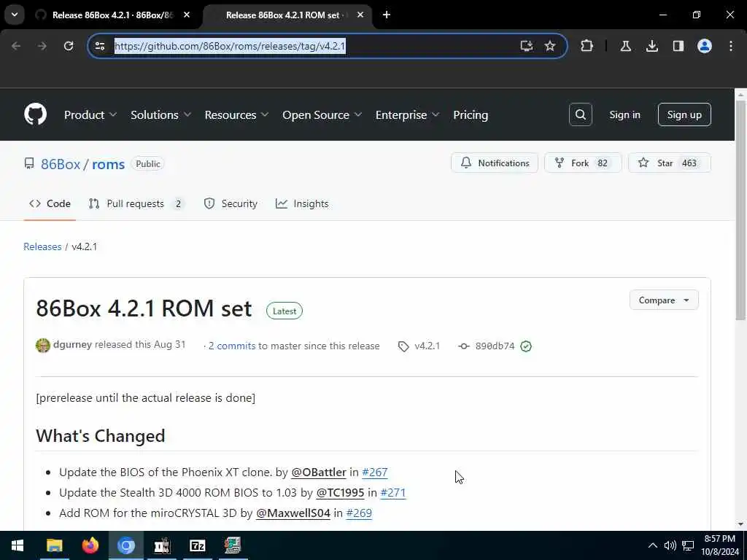
Task: Open a new browser tab with plus
Action: point(387,15)
